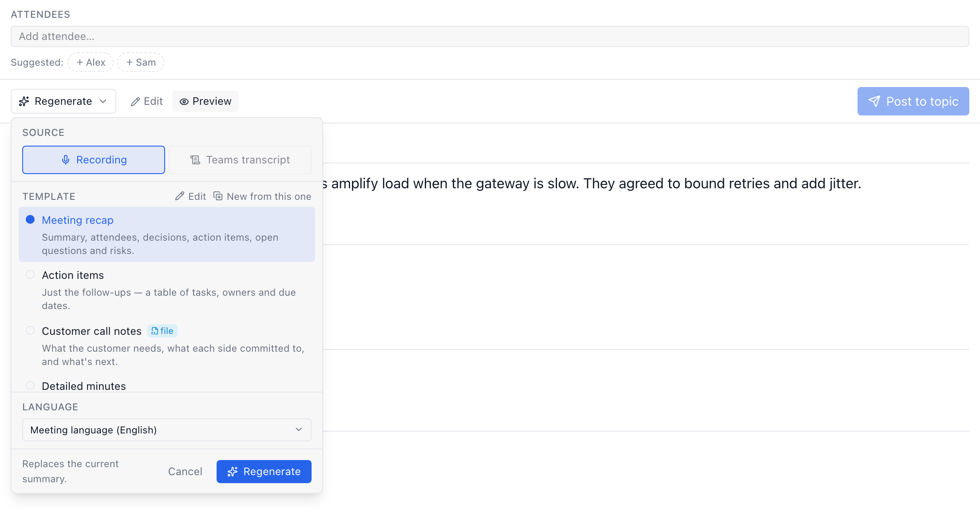Viewport: 980px width, 508px height.
Task: Click the Add attendee input field
Action: [490, 36]
